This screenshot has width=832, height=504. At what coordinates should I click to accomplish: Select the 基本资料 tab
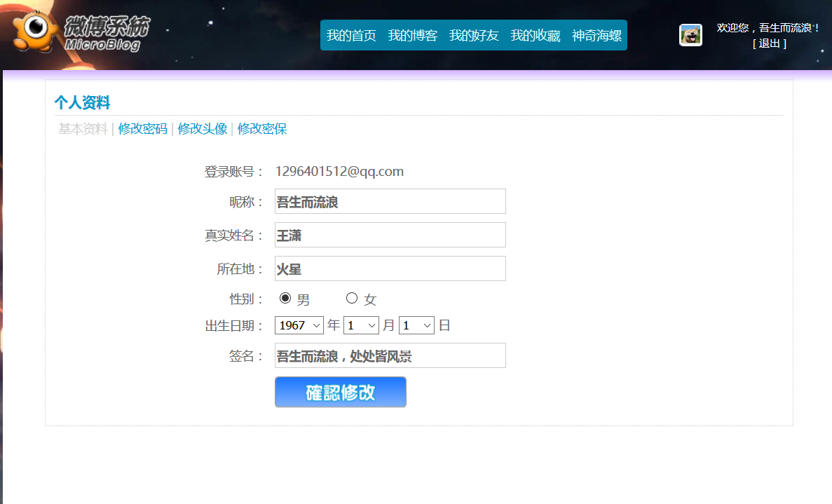(x=83, y=129)
